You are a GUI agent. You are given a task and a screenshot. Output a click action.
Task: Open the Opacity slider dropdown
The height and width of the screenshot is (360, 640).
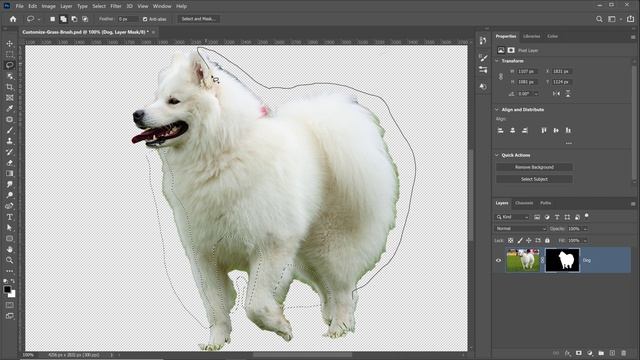tap(585, 229)
